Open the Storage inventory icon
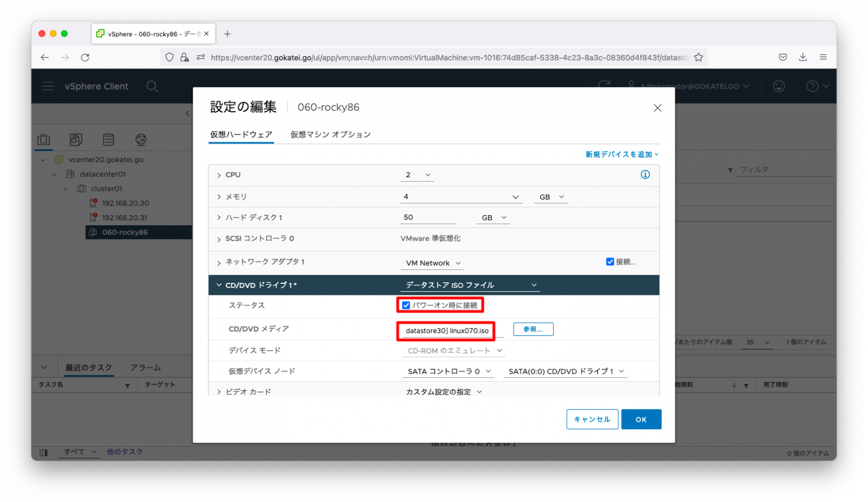Screen dimensions: 868x502 (108, 139)
